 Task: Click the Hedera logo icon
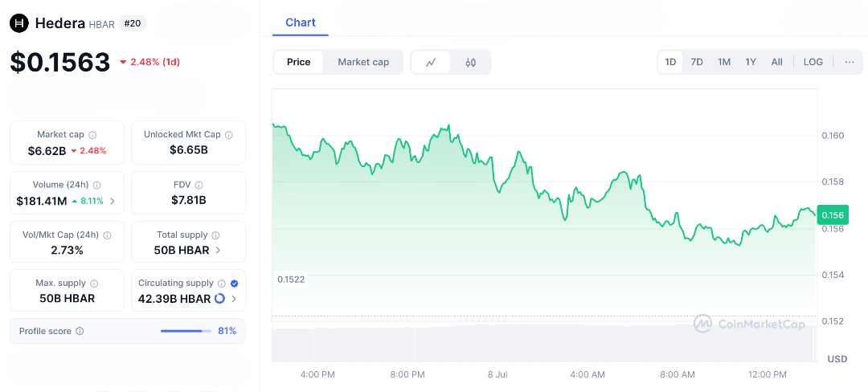click(19, 23)
